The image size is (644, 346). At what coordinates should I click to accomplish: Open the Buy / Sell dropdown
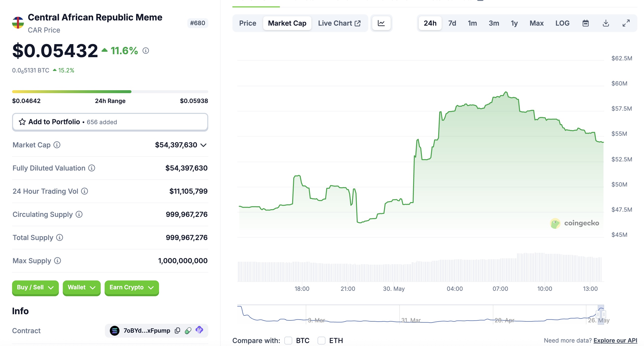(35, 287)
